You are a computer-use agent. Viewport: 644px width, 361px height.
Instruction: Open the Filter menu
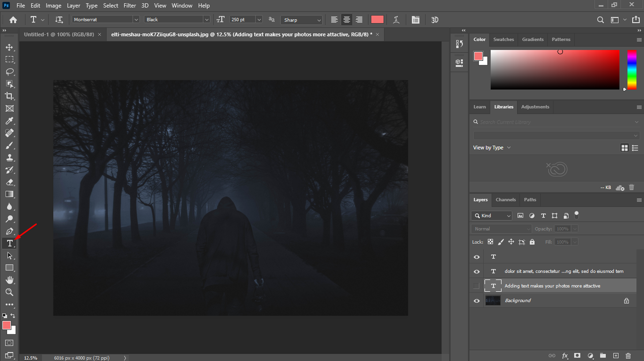point(130,6)
